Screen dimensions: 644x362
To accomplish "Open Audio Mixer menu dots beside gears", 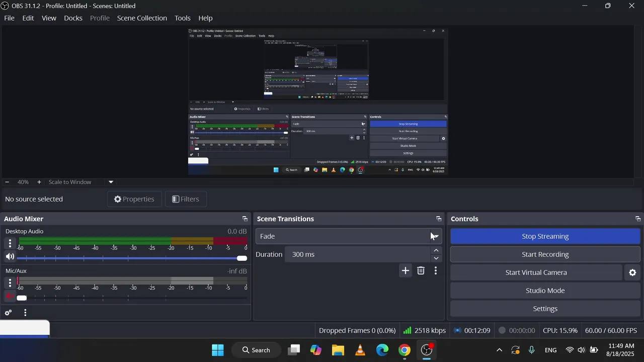I will [25, 313].
